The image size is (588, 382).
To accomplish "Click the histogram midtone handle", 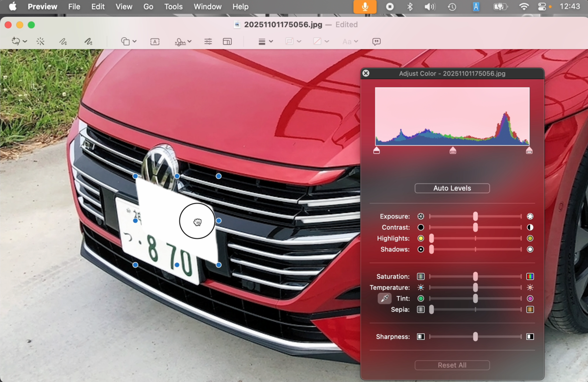I will (x=453, y=150).
